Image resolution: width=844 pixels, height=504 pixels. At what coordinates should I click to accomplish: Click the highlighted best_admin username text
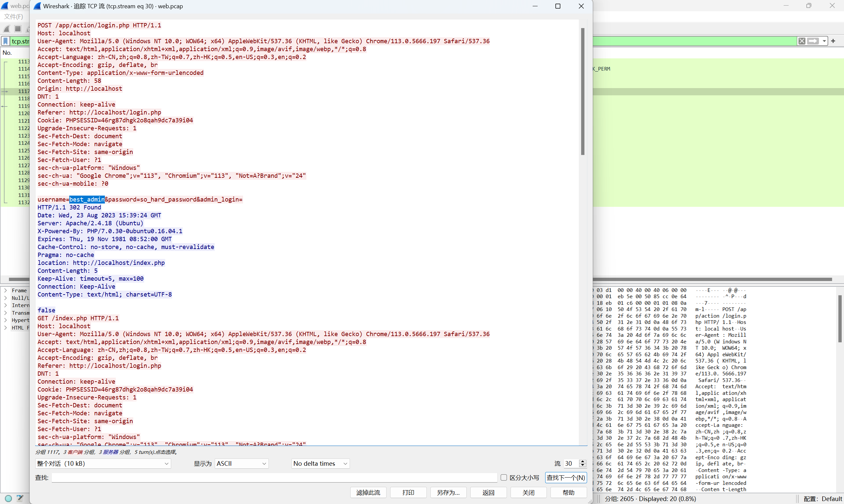click(87, 199)
